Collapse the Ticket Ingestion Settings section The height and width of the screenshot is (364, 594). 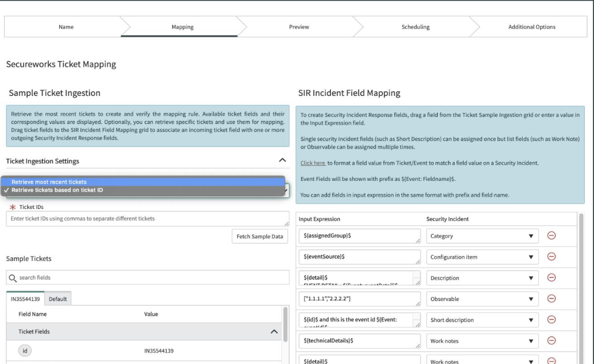[282, 160]
